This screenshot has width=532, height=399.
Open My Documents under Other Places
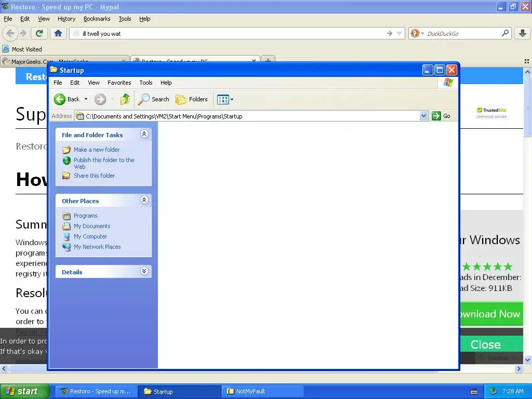coord(92,227)
